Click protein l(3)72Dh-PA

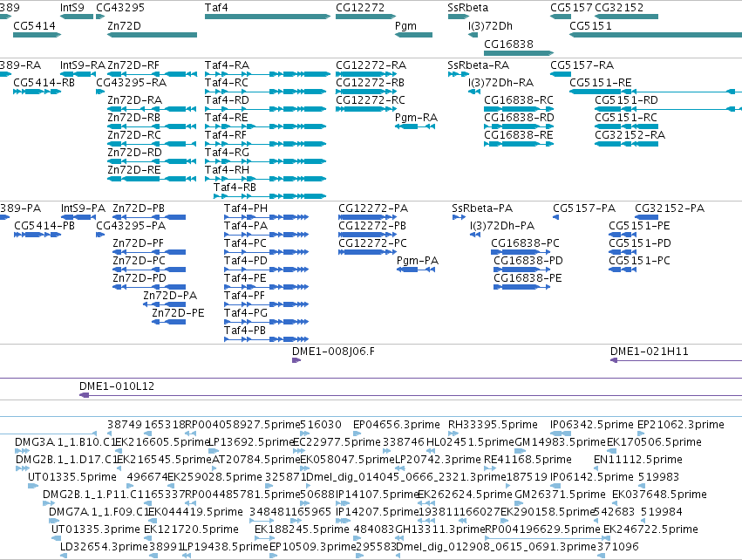pyautogui.click(x=475, y=235)
